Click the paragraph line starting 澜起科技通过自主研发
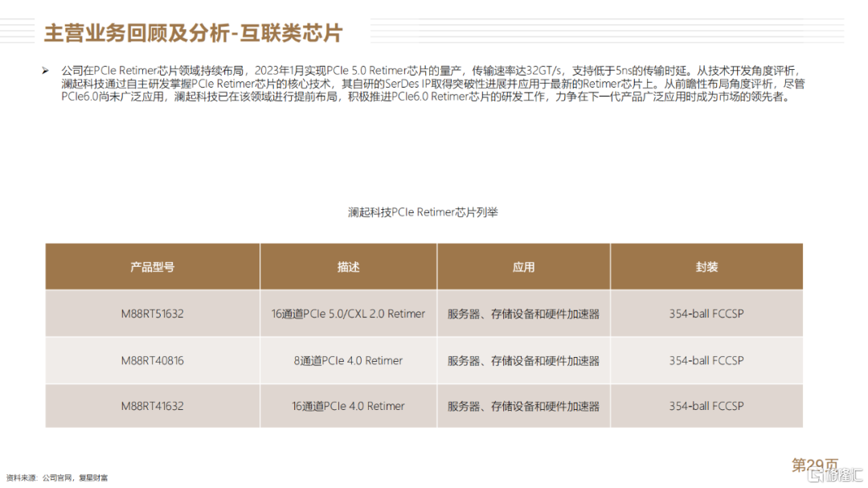This screenshot has height=488, width=868. click(x=433, y=84)
